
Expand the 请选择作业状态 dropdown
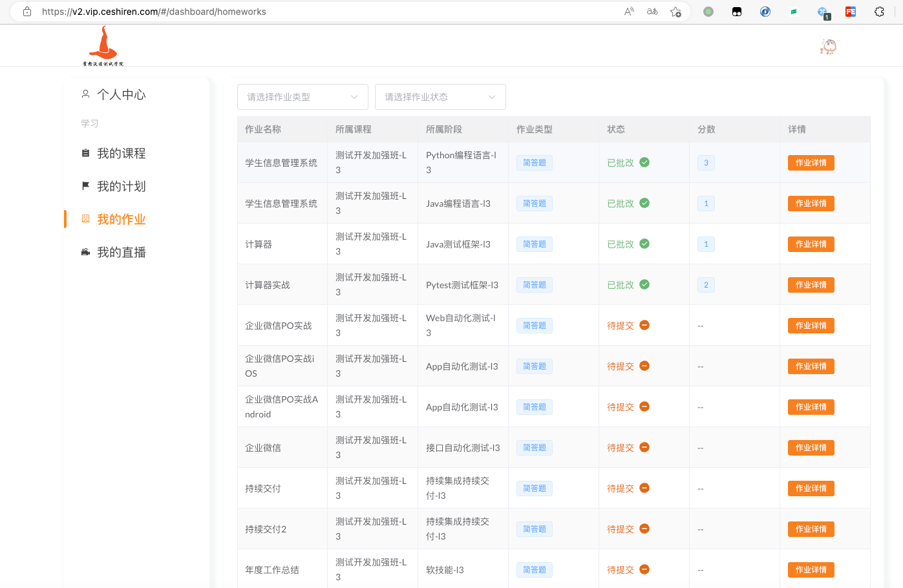coord(440,97)
